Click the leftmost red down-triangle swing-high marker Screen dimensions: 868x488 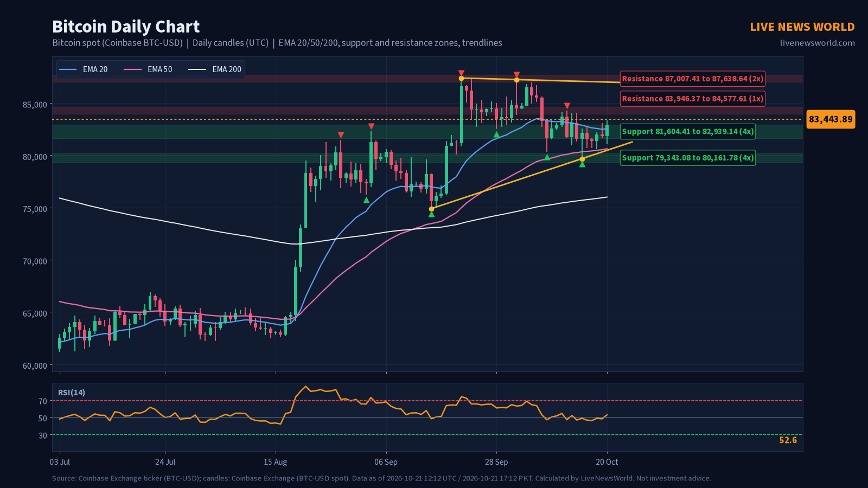coord(341,135)
